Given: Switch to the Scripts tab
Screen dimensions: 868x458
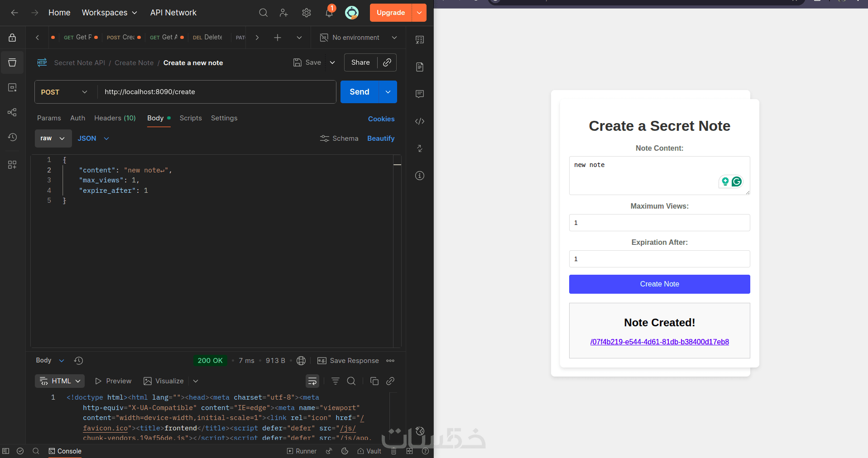Looking at the screenshot, I should (191, 118).
